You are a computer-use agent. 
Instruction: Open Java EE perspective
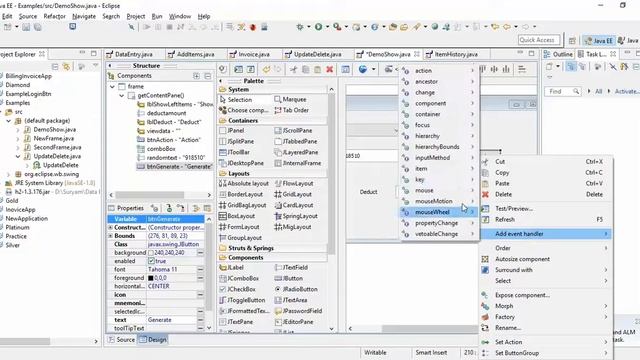coord(598,41)
